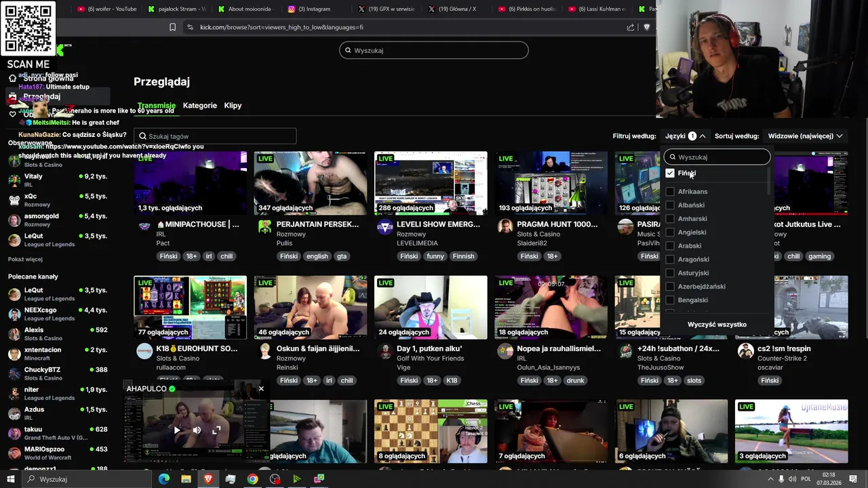Click the language search field in dropdown
This screenshot has width=868, height=488.
pos(717,157)
